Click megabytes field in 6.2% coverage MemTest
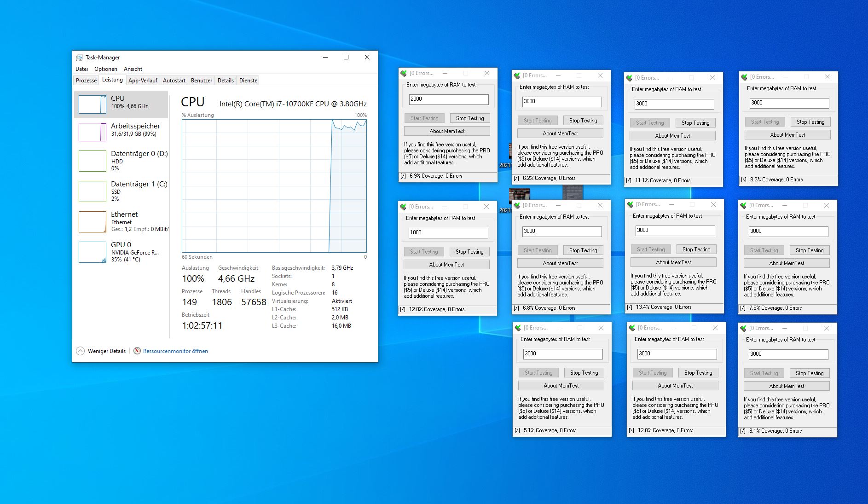Screen dimensions: 868x504 pos(562,102)
